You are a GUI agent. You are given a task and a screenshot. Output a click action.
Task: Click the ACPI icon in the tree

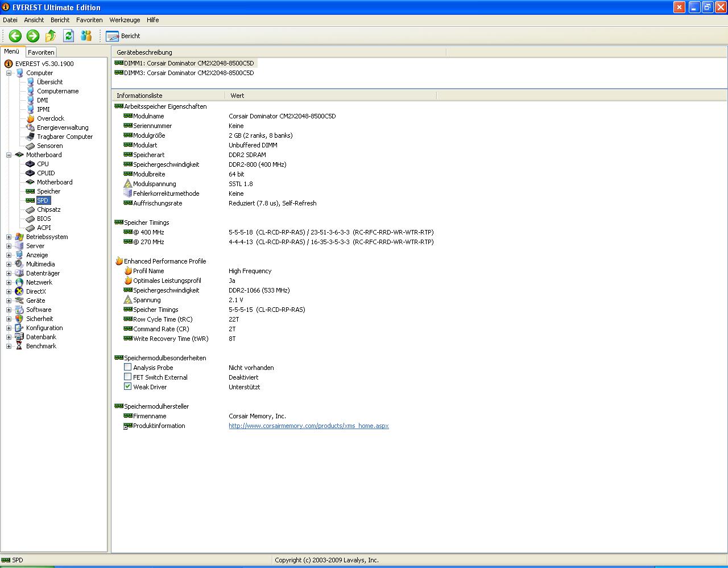[x=31, y=228]
